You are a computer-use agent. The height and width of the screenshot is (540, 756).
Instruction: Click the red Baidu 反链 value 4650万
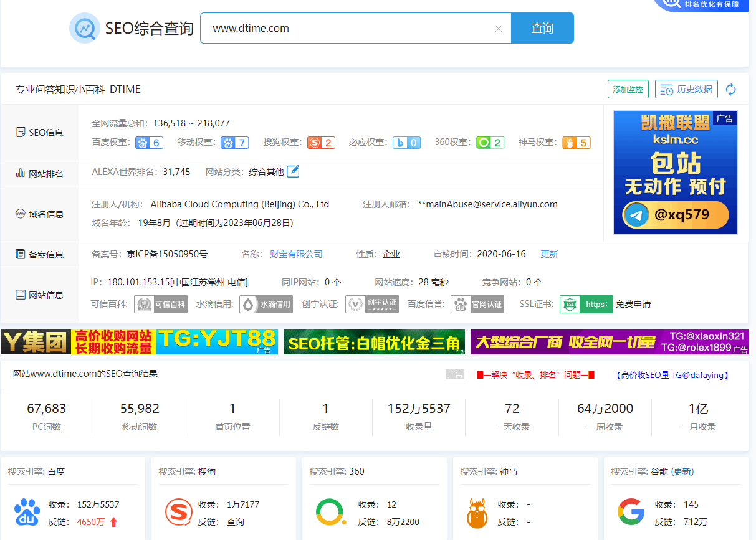[91, 522]
